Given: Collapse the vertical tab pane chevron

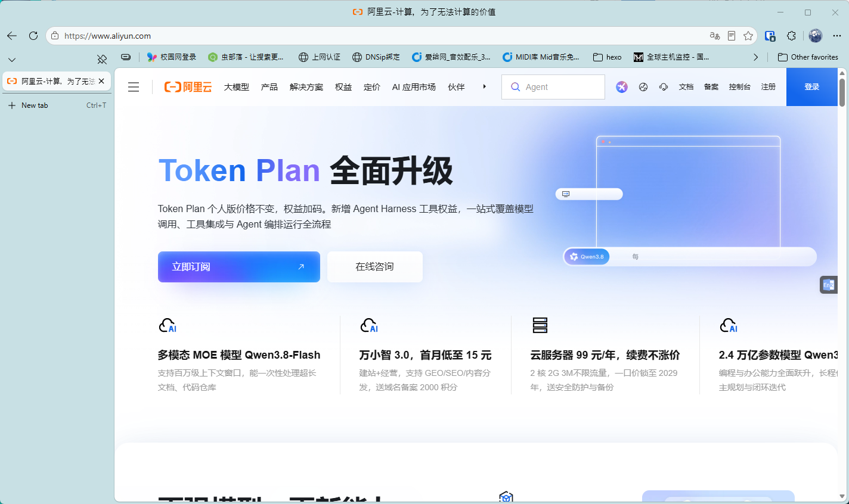Looking at the screenshot, I should pyautogui.click(x=12, y=60).
